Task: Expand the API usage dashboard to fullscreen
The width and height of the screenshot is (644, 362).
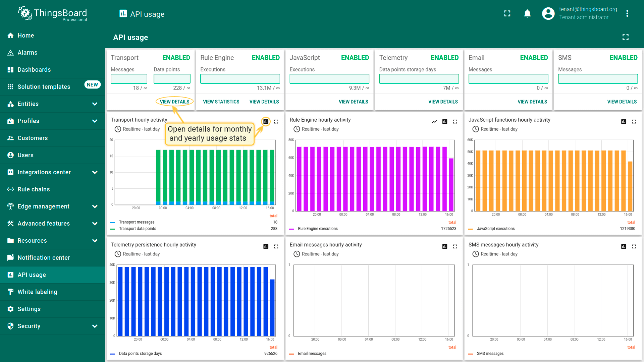Action: 625,37
